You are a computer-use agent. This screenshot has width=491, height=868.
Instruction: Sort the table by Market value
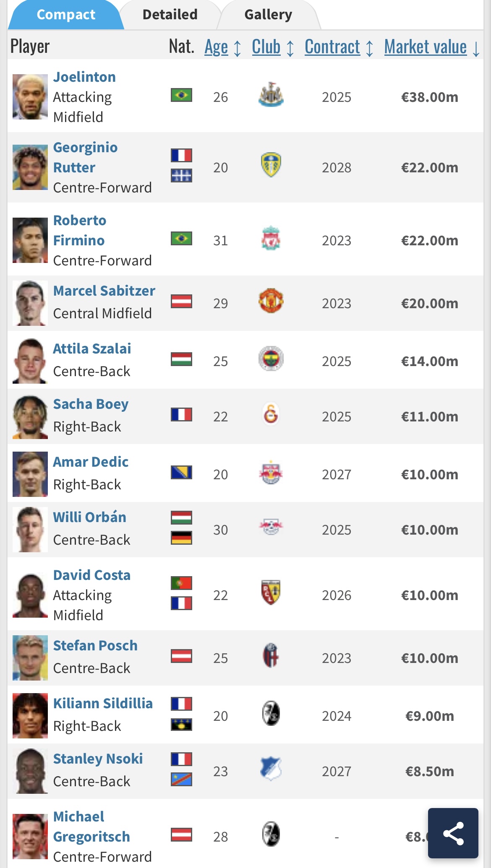point(432,47)
